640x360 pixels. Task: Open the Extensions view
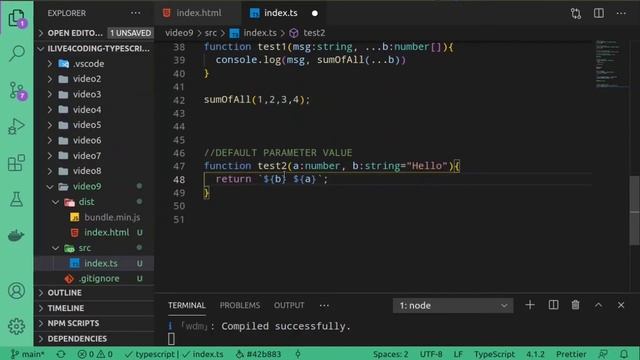click(16, 163)
